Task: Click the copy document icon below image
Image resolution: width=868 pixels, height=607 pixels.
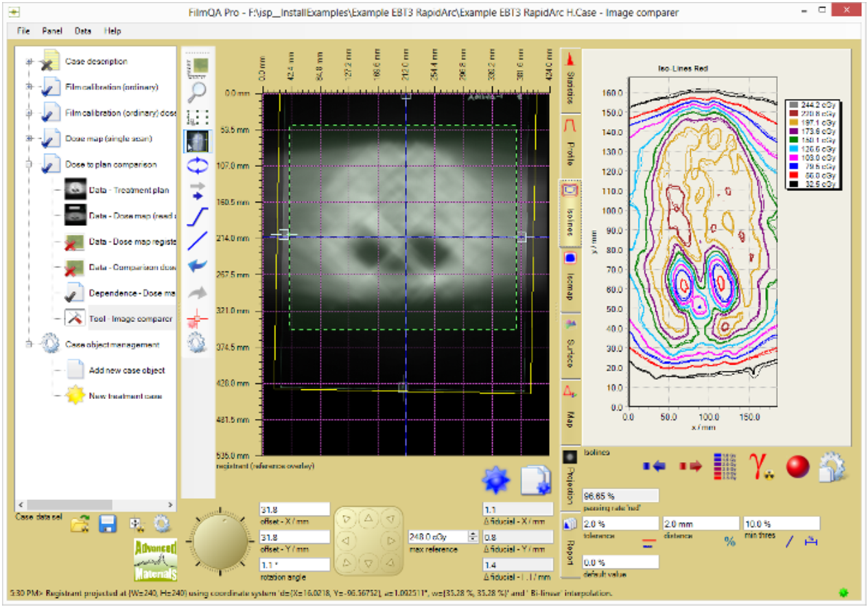Action: (x=536, y=481)
